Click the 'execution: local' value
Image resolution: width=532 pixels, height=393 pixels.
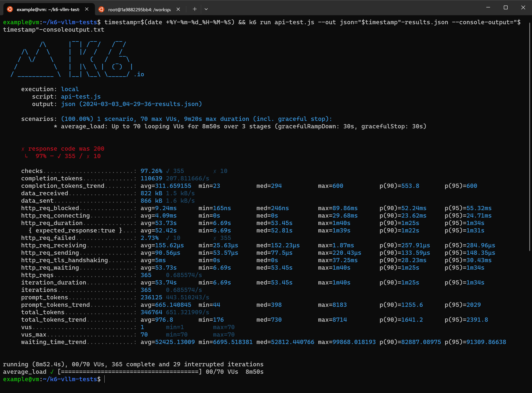70,89
